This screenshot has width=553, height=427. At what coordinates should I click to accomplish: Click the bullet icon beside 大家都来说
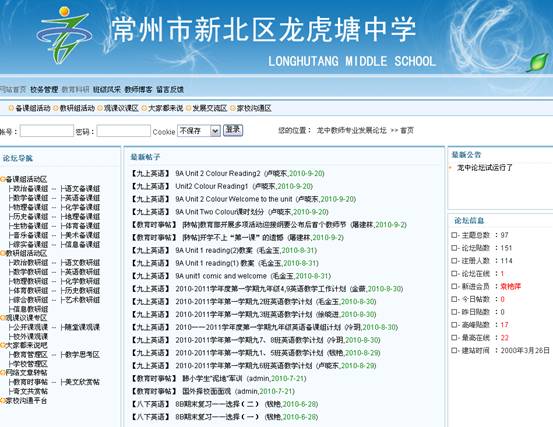click(144, 108)
